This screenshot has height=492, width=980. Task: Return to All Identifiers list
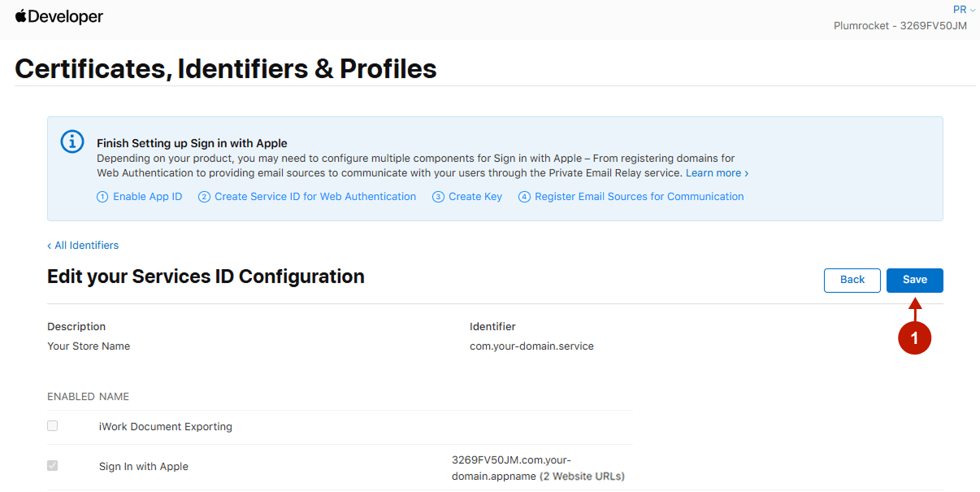click(x=83, y=246)
